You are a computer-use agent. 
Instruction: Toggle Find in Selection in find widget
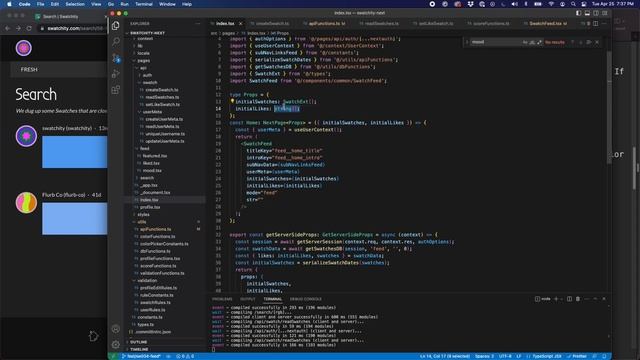[589, 42]
